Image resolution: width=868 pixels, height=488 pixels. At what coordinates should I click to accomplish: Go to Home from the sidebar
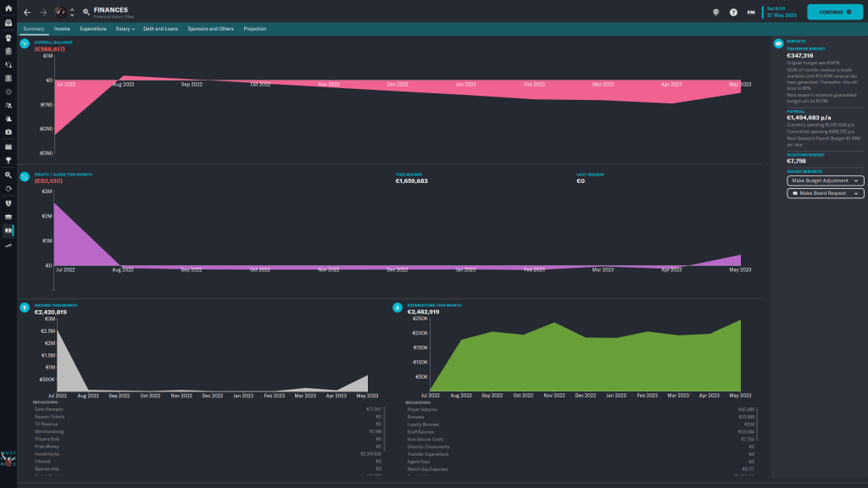(8, 8)
